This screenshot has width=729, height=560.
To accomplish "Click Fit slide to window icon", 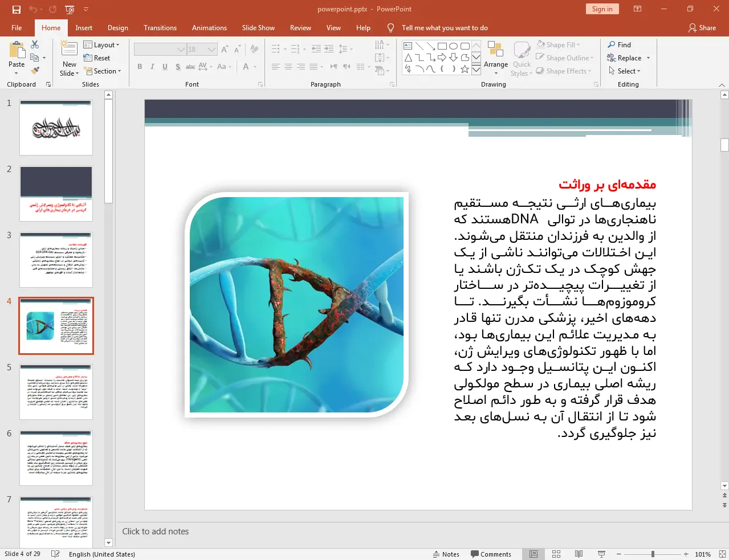I will (722, 554).
